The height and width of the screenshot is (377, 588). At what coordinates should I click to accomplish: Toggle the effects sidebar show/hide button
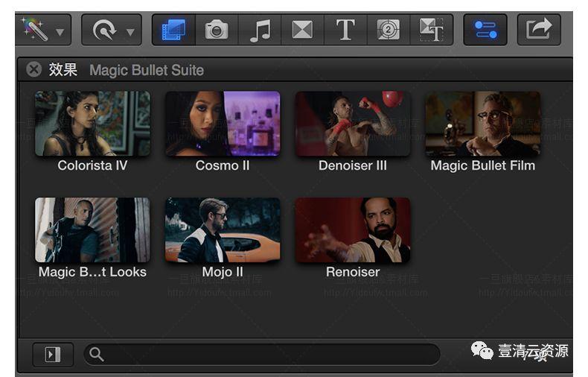(53, 355)
